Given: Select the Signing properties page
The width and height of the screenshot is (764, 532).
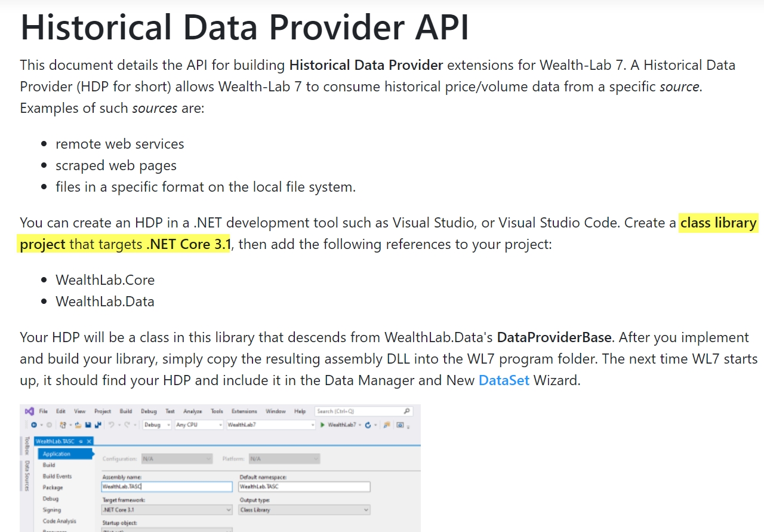Looking at the screenshot, I should [x=52, y=510].
